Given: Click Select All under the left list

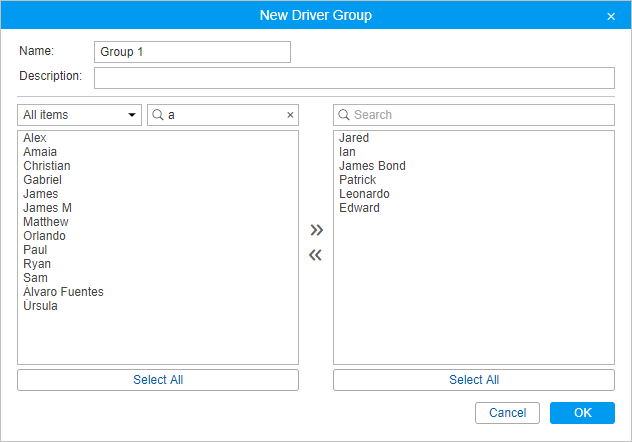Looking at the screenshot, I should 158,380.
